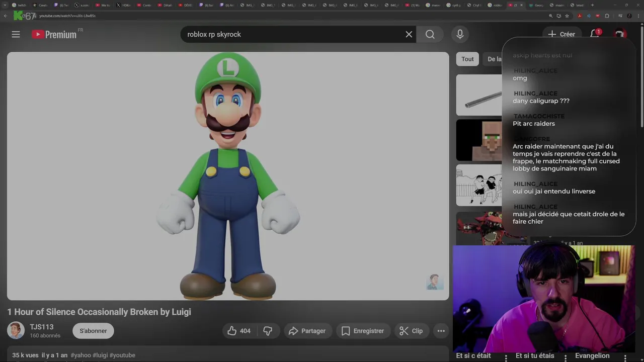This screenshot has height=362, width=644.
Task: Close the active YouTube browser tab
Action: [521, 5]
